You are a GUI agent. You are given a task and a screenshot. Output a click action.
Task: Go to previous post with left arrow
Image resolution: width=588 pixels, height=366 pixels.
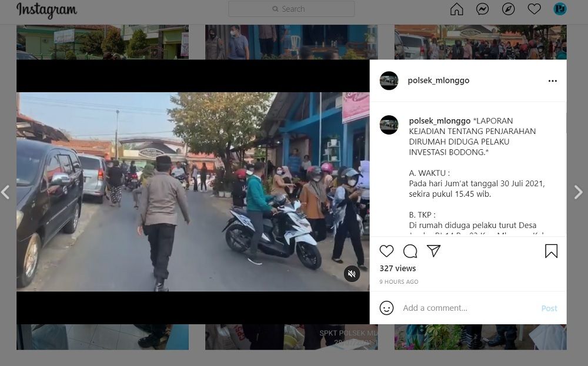tap(6, 192)
